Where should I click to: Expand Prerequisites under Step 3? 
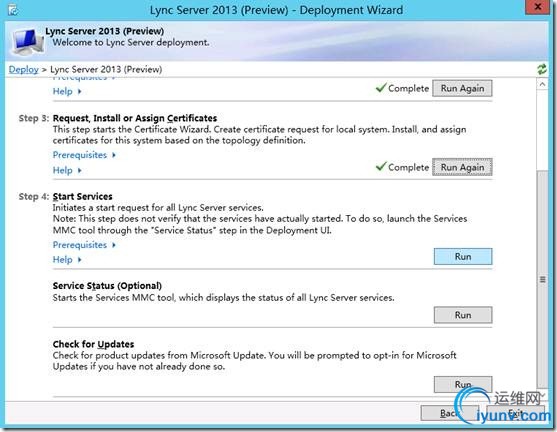(x=84, y=155)
